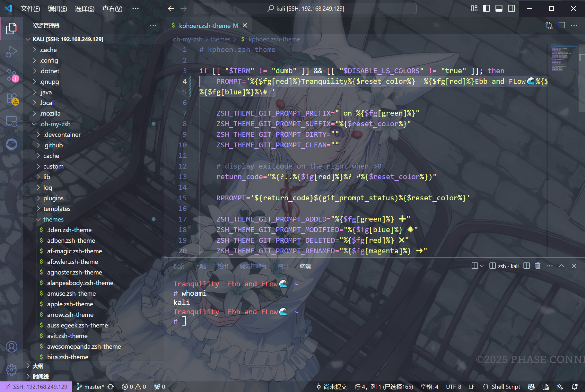
Task: Open notifications via the bell icon
Action: (x=575, y=387)
